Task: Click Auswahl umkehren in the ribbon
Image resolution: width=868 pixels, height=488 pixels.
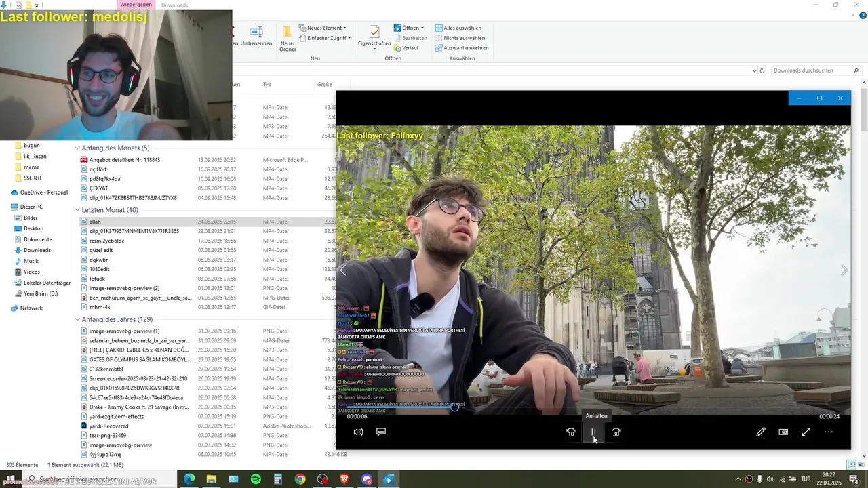Action: point(462,48)
